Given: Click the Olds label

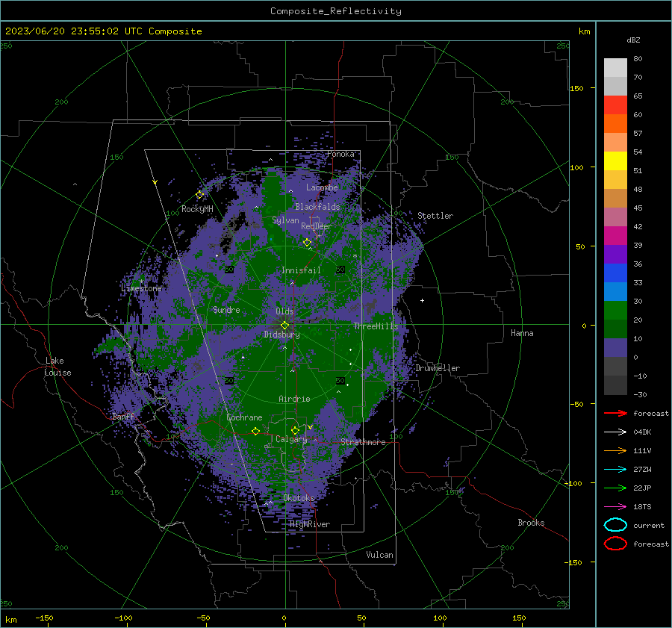Looking at the screenshot, I should 284,311.
